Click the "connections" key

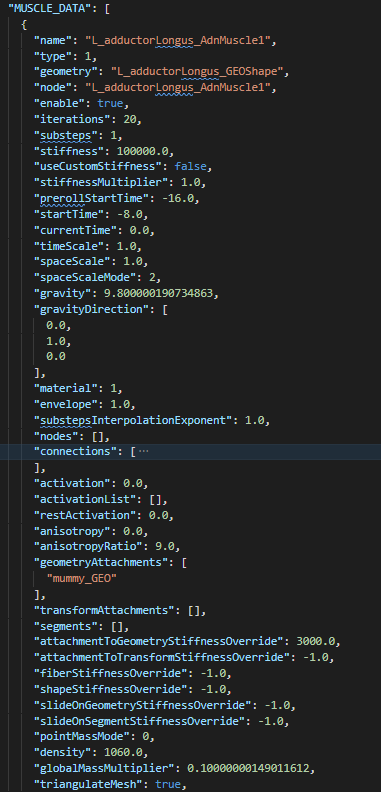click(75, 451)
